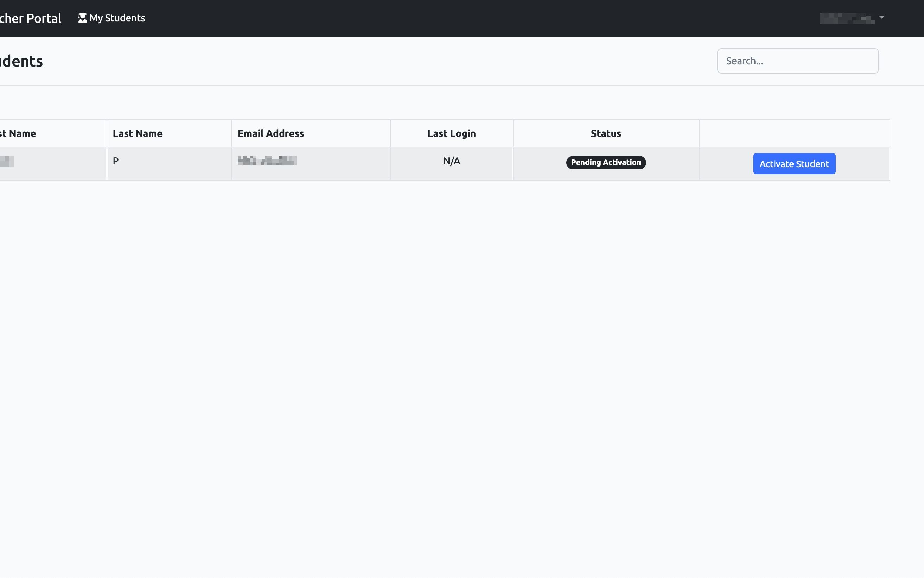The height and width of the screenshot is (578, 924).
Task: Open the Teacher Portal brand link
Action: (x=30, y=18)
